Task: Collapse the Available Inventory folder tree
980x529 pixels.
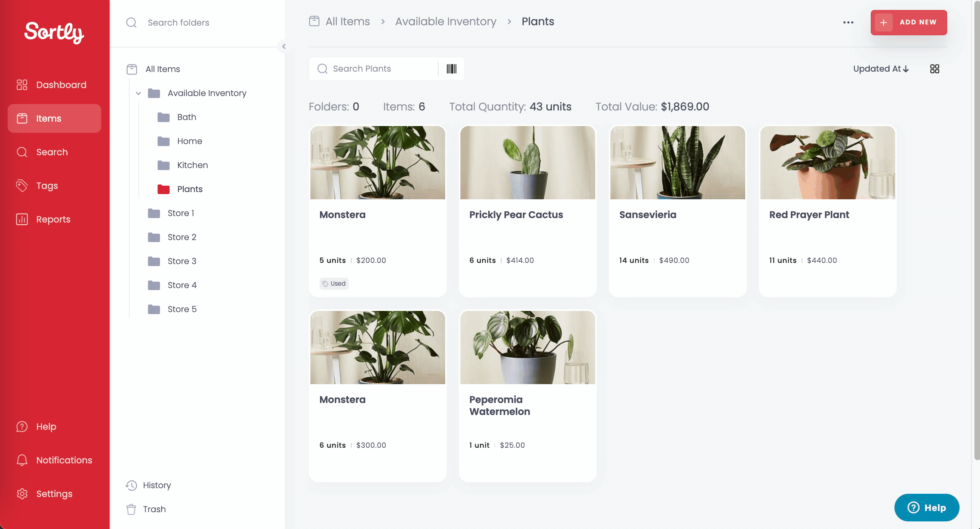Action: point(138,93)
